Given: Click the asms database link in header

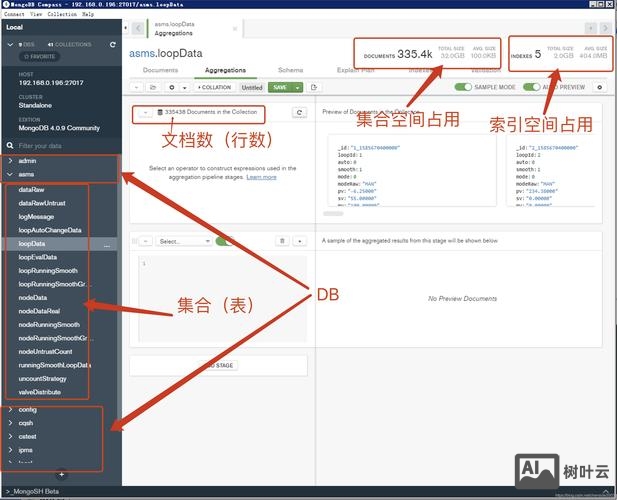Looking at the screenshot, I should click(142, 54).
